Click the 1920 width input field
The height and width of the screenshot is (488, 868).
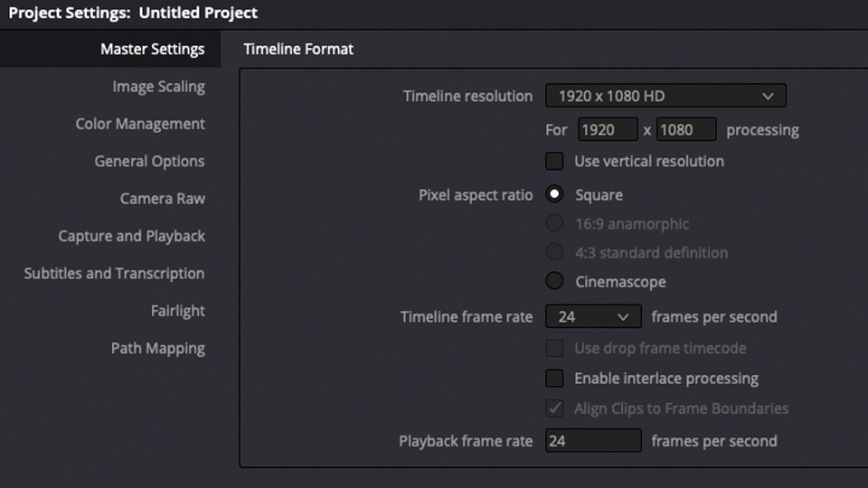(x=608, y=129)
